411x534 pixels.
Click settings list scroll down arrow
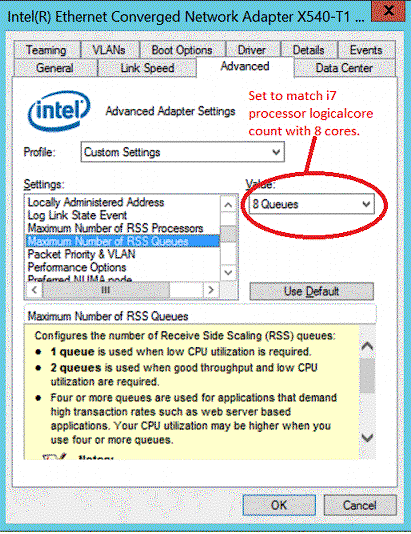pos(228,272)
